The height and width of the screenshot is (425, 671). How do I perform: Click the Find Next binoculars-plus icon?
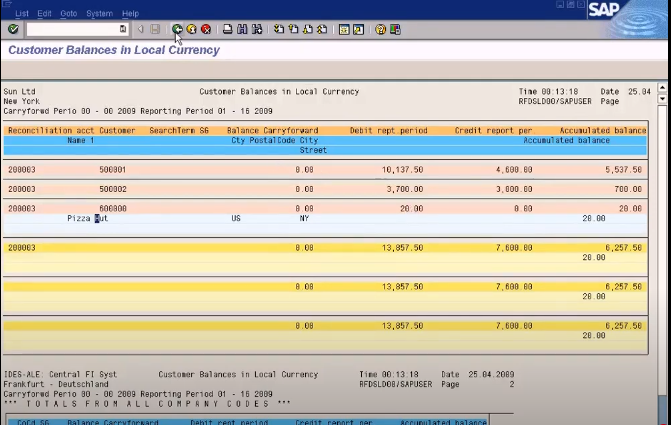click(x=257, y=29)
